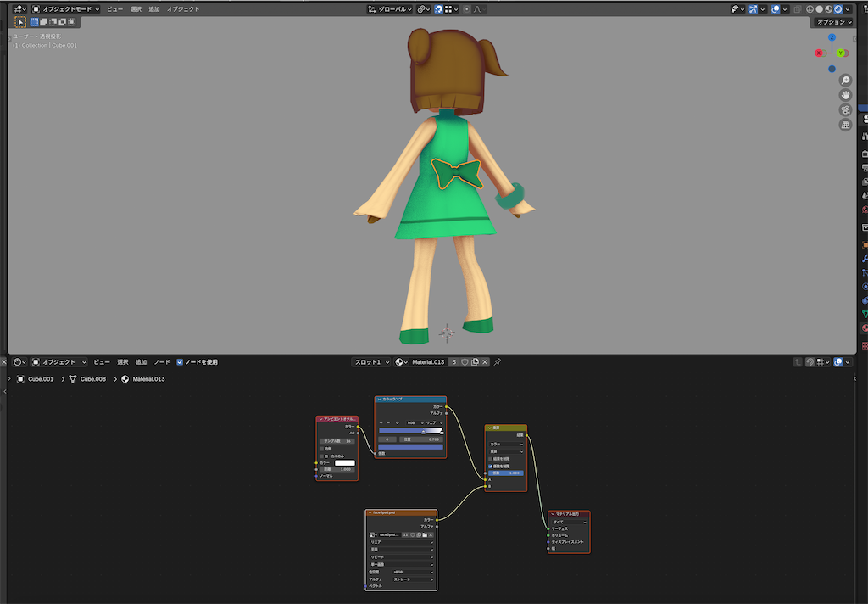The height and width of the screenshot is (604, 868).
Task: Click remove color stop minus in ColorRamp
Action: (388, 422)
